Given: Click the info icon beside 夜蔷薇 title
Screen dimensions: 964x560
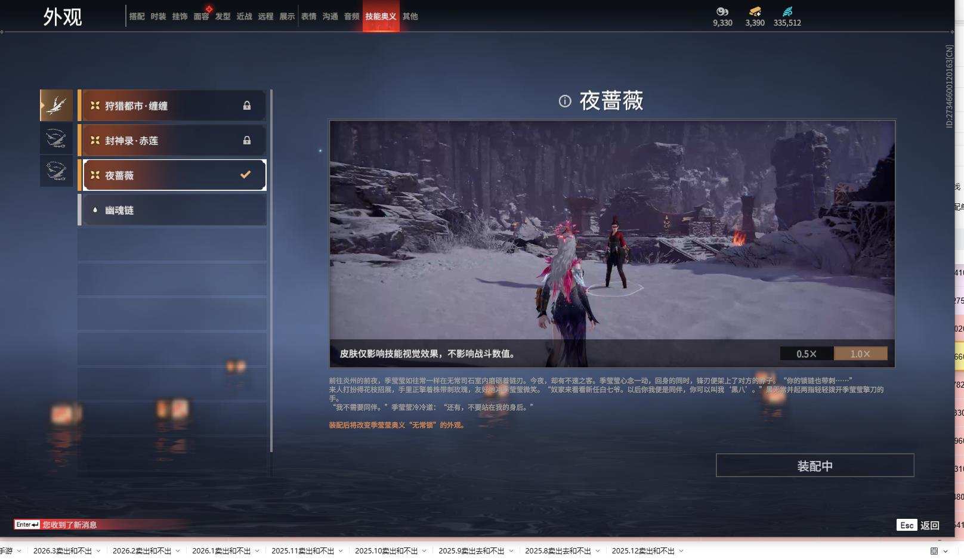Looking at the screenshot, I should tap(565, 102).
